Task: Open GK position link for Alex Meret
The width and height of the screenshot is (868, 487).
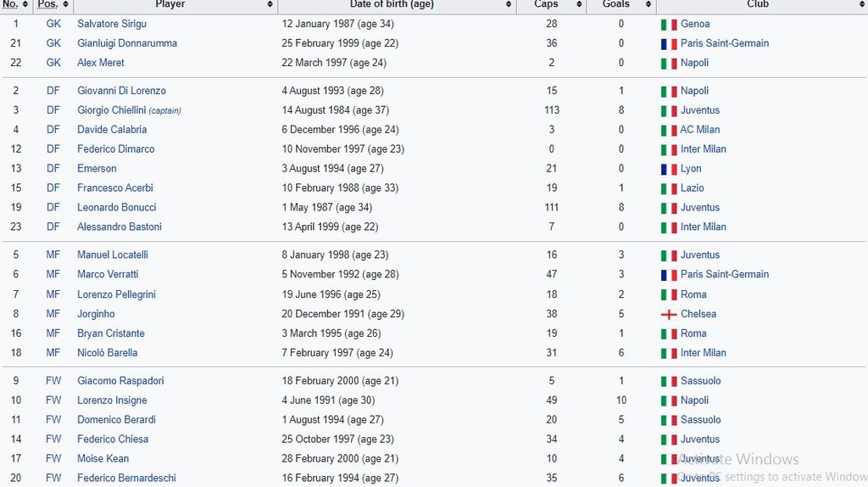Action: coord(53,63)
